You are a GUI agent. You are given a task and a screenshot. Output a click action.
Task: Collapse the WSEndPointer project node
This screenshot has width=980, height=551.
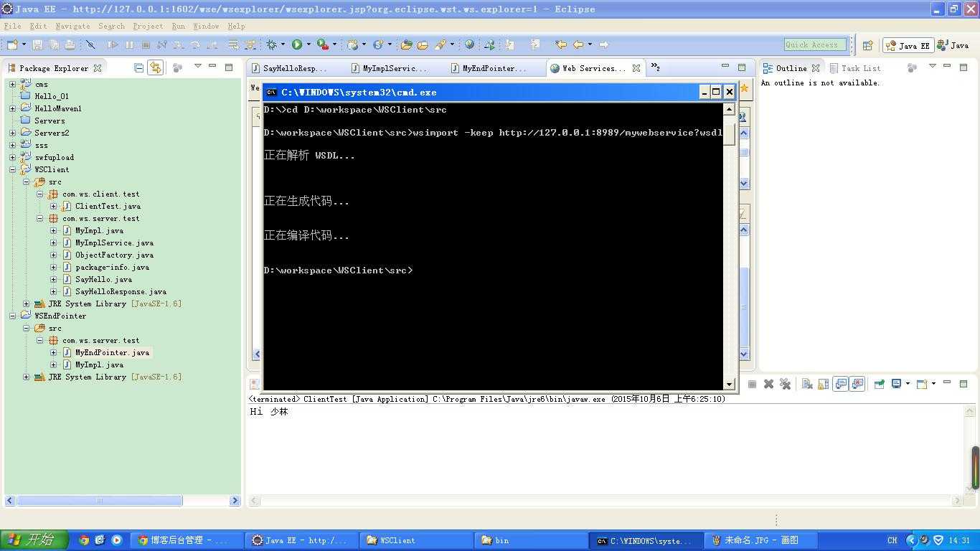pos(12,316)
